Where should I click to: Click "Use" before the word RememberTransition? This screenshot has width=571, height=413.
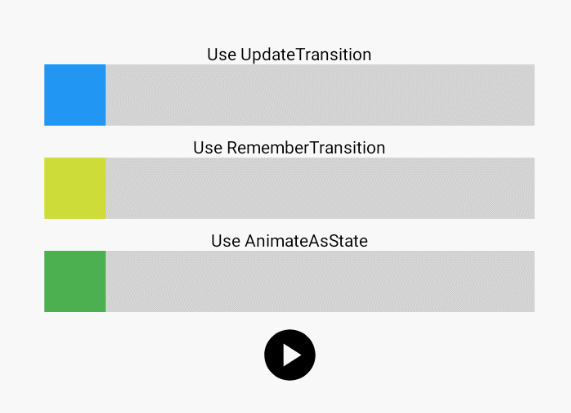pos(208,148)
